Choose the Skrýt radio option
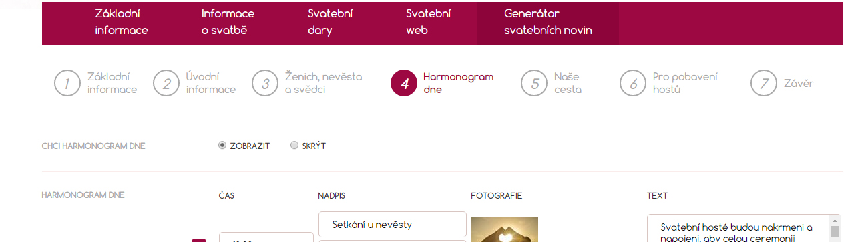 pos(294,146)
